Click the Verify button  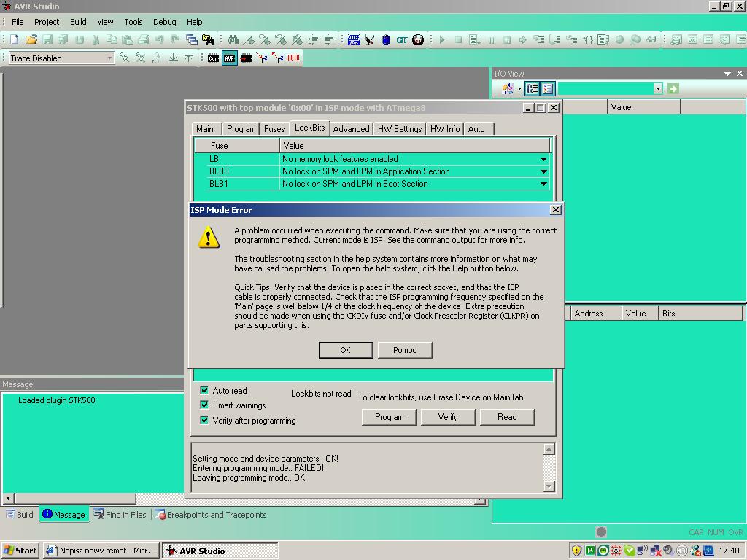(x=448, y=417)
